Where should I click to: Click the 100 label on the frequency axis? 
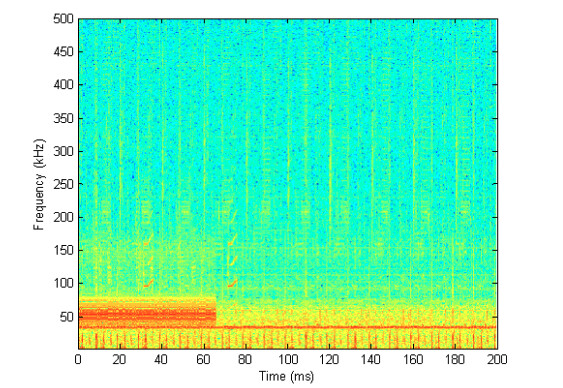63,283
